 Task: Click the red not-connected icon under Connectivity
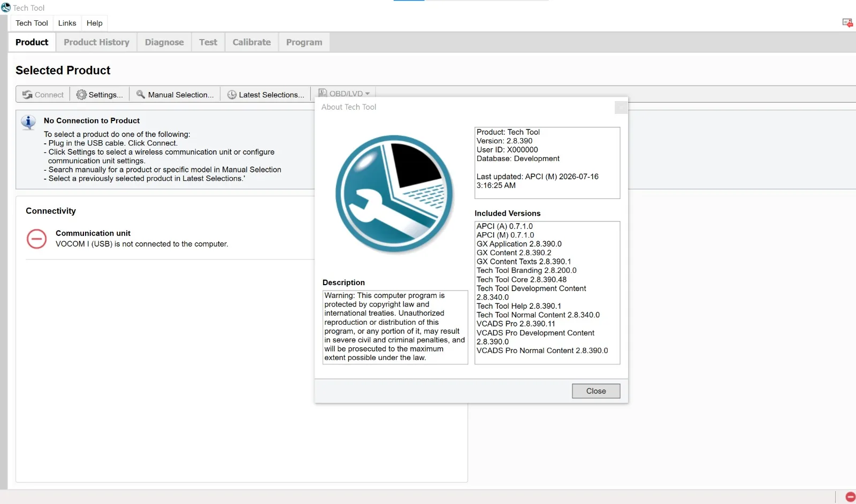click(x=37, y=239)
